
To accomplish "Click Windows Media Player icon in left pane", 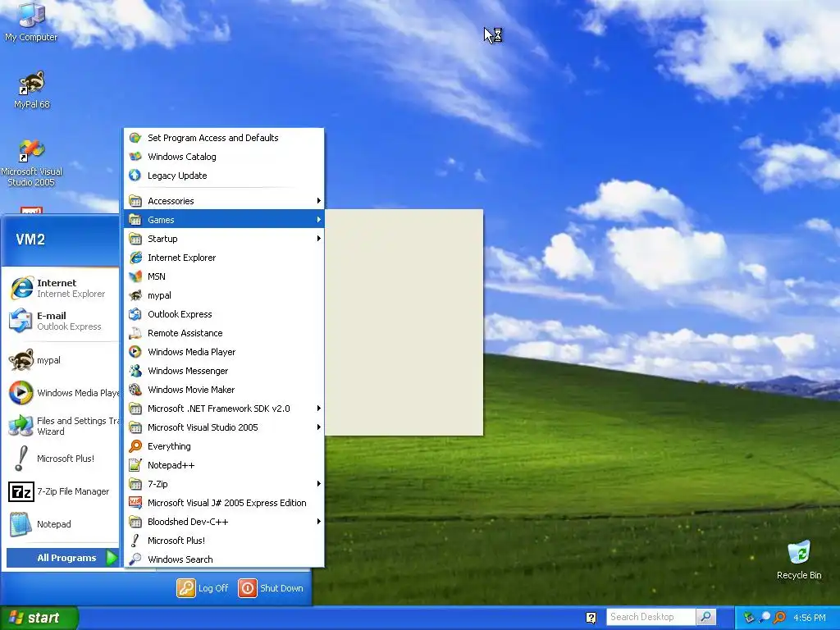I will click(21, 393).
